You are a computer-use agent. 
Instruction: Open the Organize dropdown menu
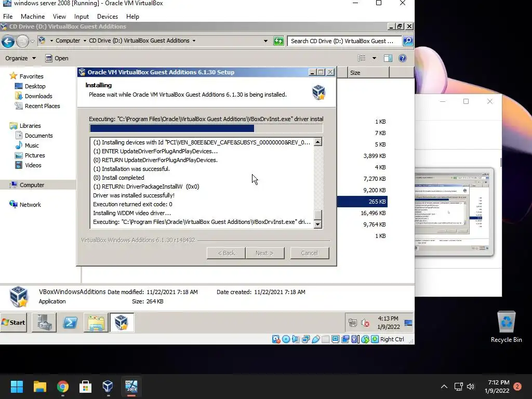(20, 58)
